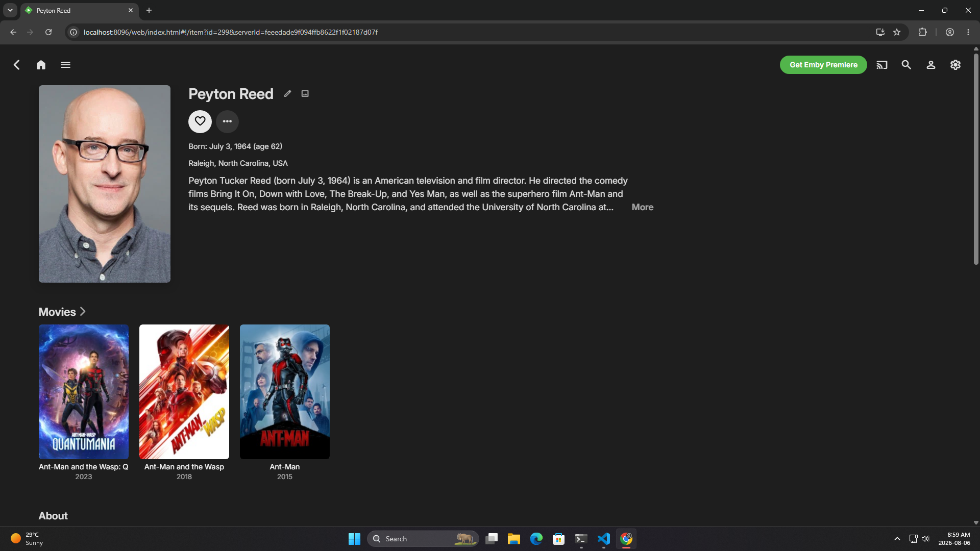
Task: Open the browser extensions menu
Action: pyautogui.click(x=922, y=32)
